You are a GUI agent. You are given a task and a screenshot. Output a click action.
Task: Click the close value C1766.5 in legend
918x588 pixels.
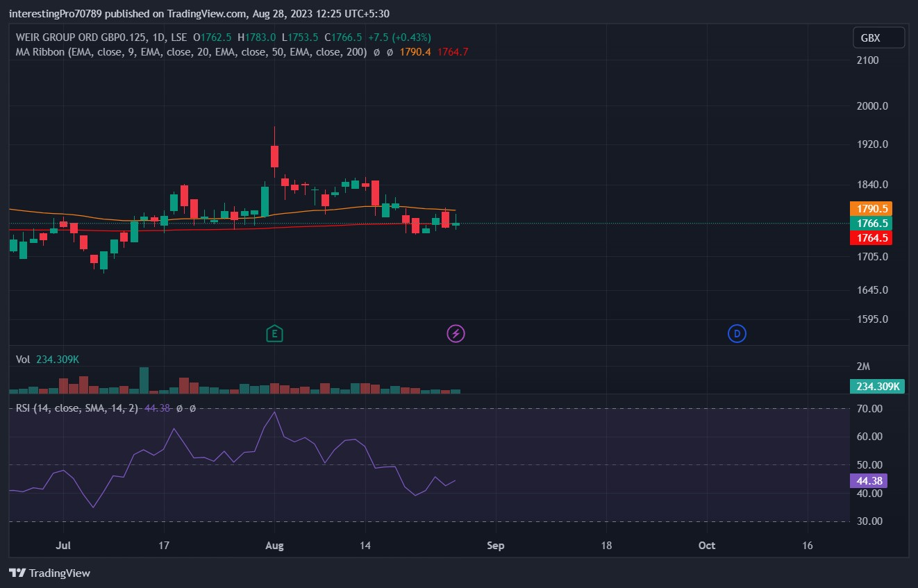[x=342, y=37]
